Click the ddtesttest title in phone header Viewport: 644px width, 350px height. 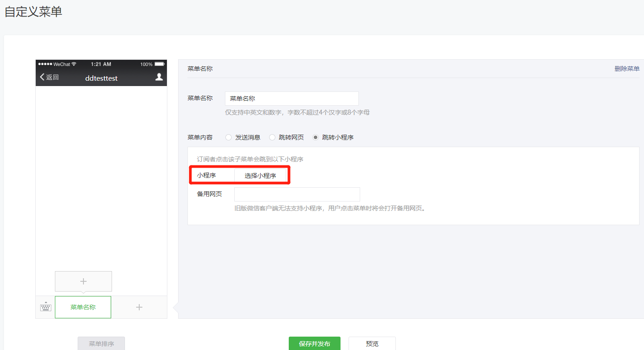(x=101, y=78)
